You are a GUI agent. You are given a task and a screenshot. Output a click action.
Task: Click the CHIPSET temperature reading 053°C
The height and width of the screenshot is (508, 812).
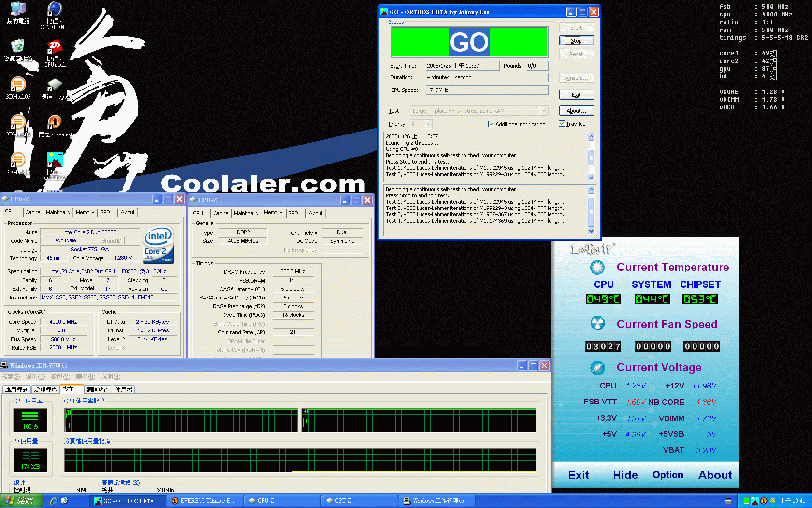[700, 299]
